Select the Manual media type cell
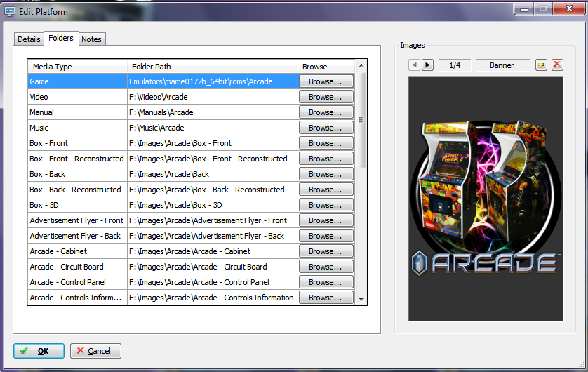Viewport: 588px width, 372px height. pos(78,112)
